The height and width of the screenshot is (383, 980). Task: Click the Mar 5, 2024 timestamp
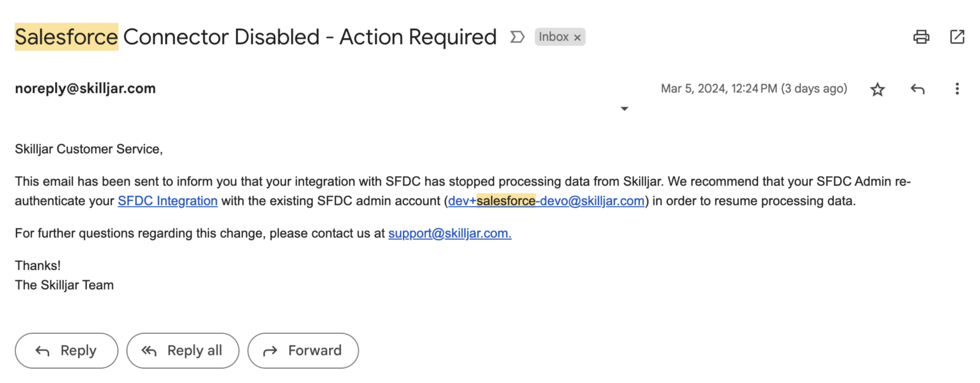754,89
